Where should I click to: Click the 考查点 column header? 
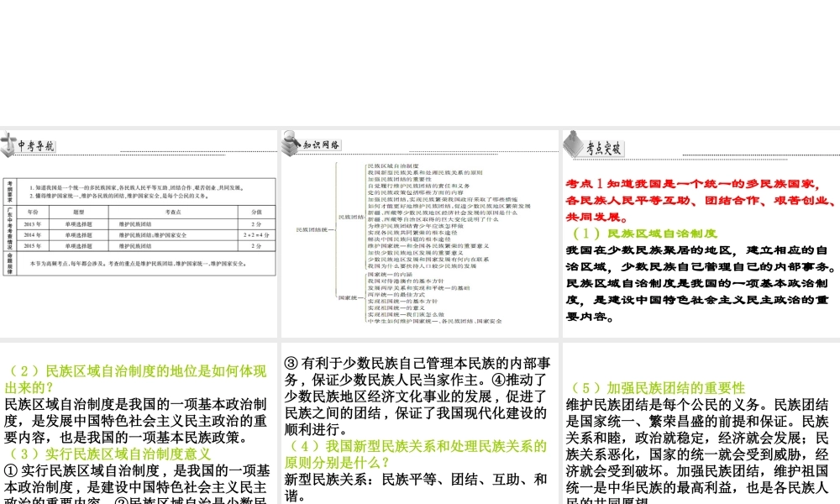173,212
